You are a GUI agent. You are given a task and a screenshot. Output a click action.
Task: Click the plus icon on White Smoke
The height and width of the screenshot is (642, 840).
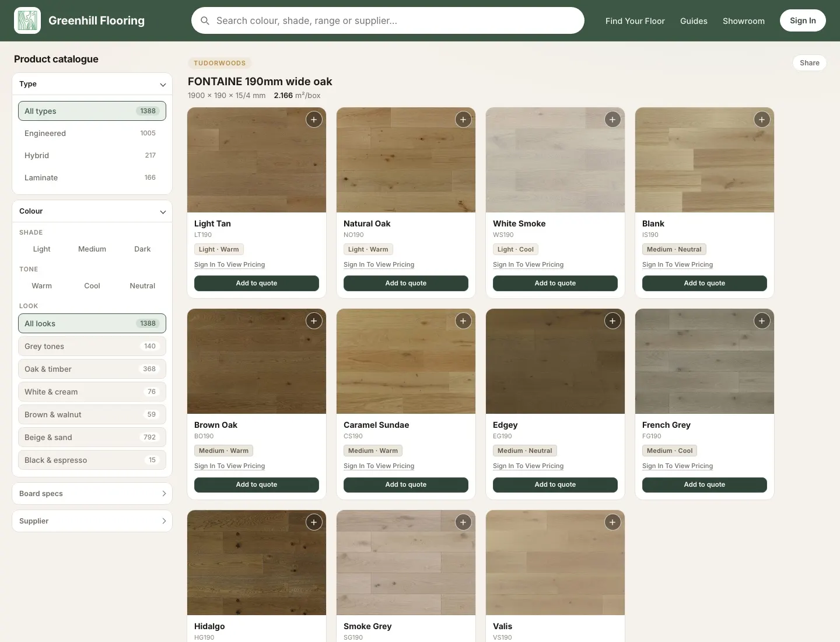point(612,120)
